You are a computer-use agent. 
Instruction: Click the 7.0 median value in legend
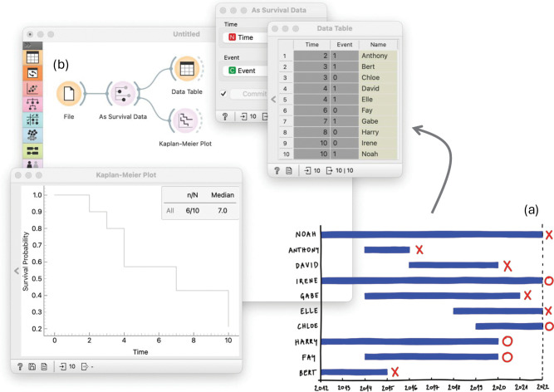pos(223,211)
